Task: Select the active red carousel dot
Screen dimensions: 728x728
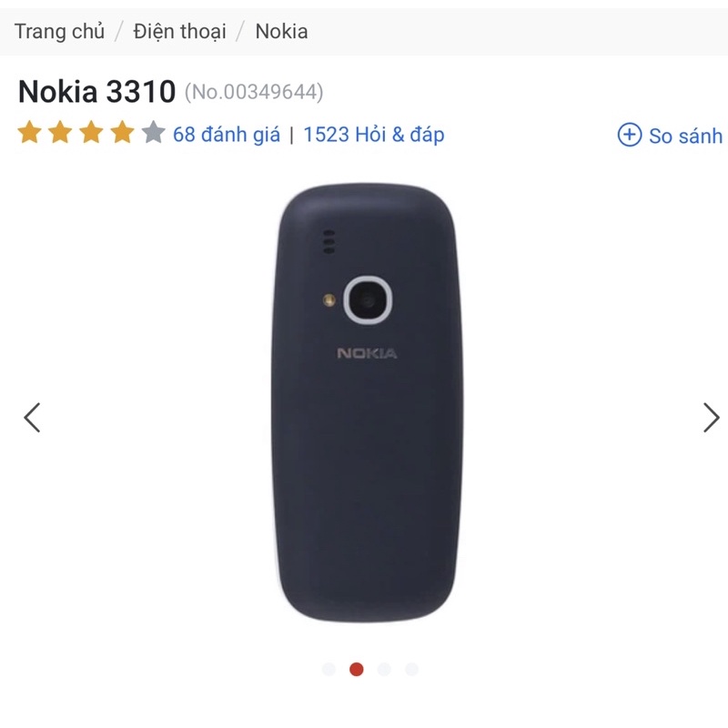Action: coord(356,669)
